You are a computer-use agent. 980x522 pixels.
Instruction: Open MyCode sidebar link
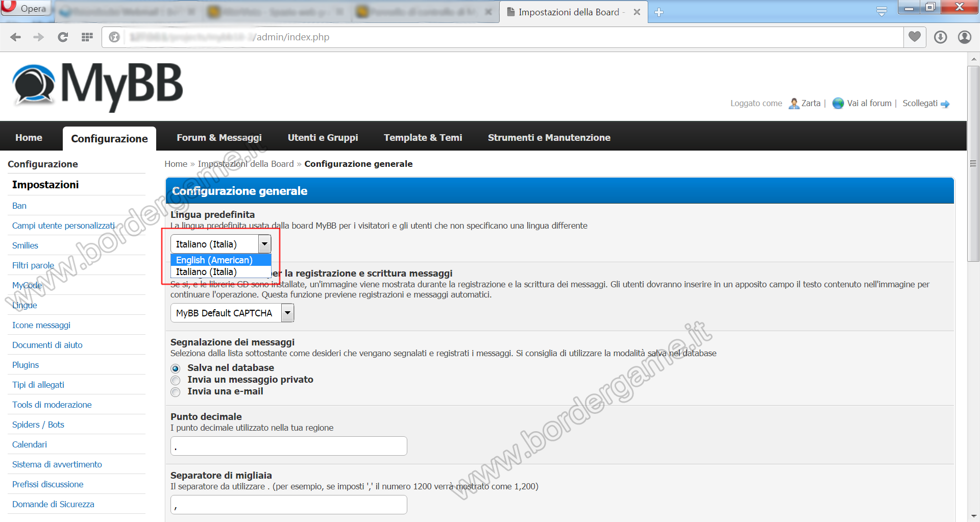click(x=27, y=285)
